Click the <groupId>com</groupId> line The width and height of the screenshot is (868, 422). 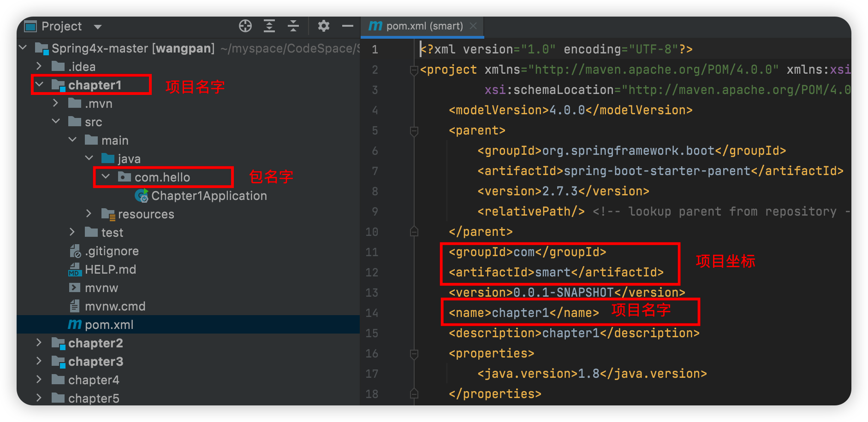[528, 252]
